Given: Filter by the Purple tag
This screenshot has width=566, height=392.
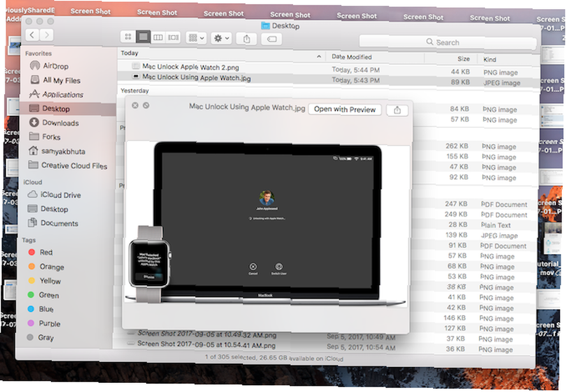Looking at the screenshot, I should coord(49,324).
